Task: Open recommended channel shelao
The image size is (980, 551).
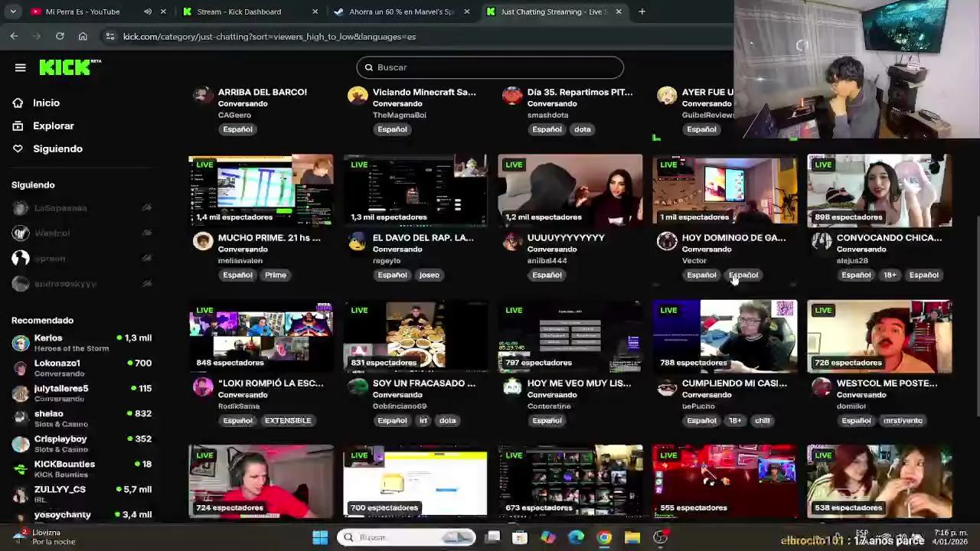Action: [x=80, y=418]
